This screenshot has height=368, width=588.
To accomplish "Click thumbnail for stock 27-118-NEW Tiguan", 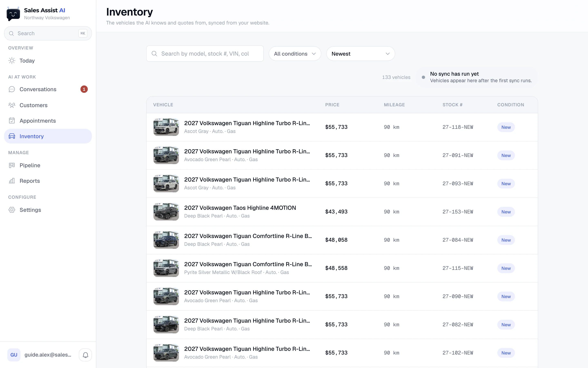I will click(166, 127).
